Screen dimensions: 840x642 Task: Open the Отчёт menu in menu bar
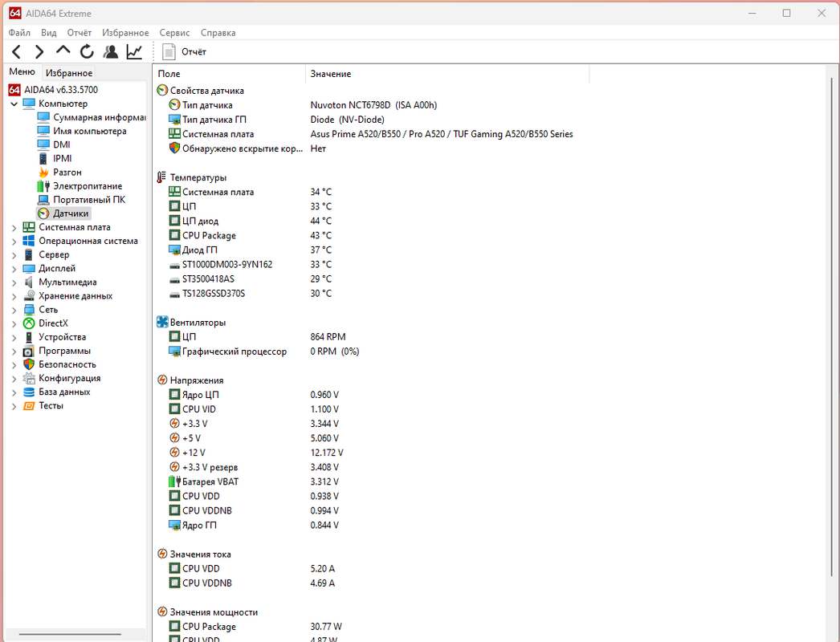80,33
